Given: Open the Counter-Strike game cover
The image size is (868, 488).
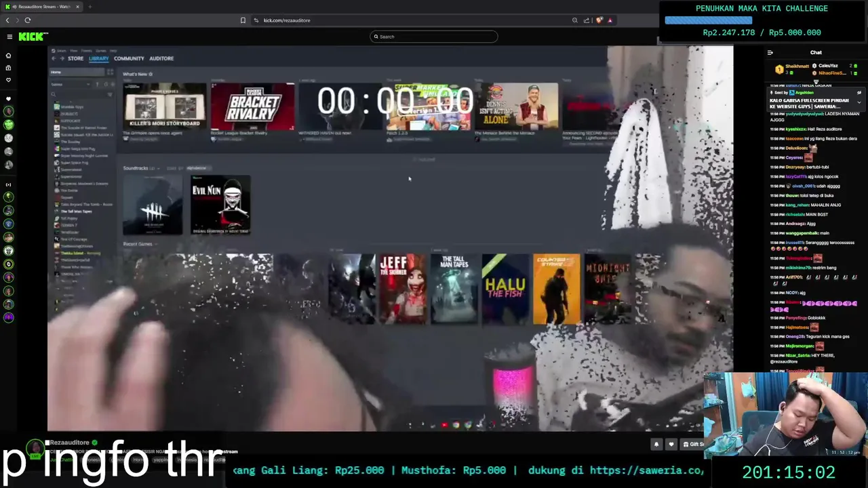Looking at the screenshot, I should 557,289.
